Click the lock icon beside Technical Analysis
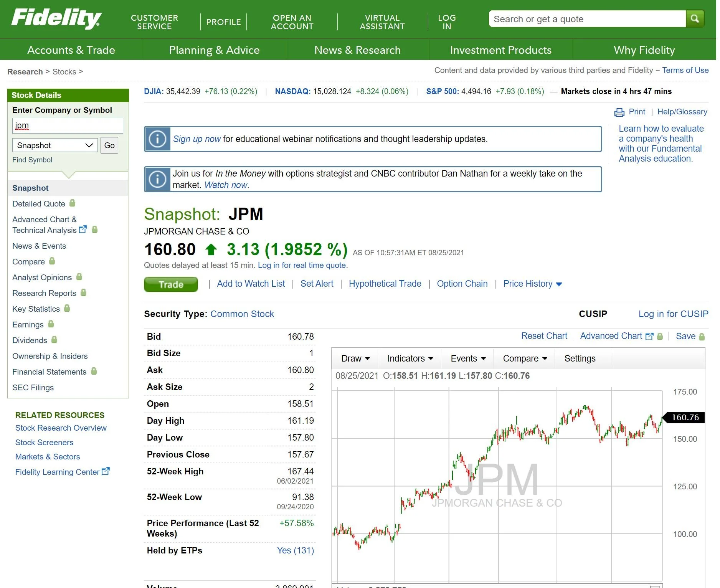The height and width of the screenshot is (588, 720). (94, 230)
